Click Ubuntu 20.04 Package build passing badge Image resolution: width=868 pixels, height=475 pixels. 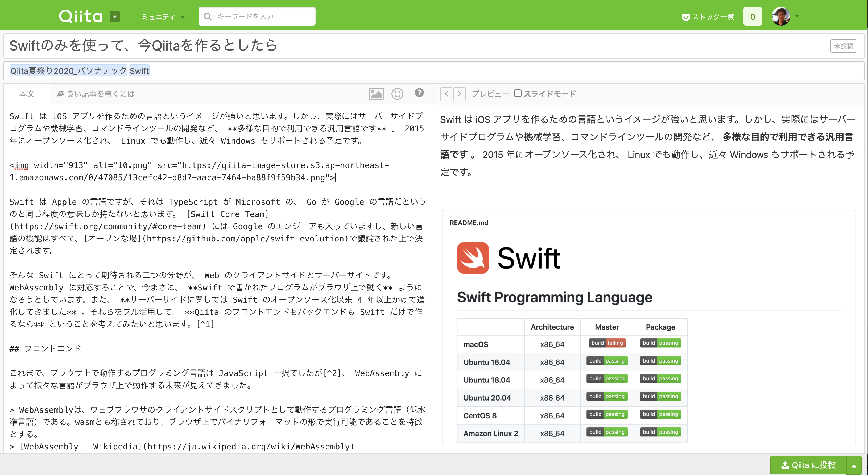coord(660,397)
